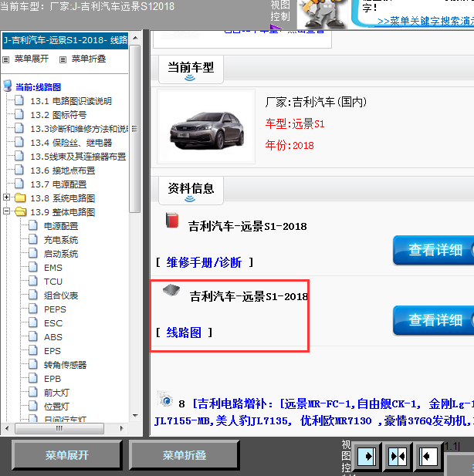Click the view control right-arrow icon
The image size is (474, 476).
pos(366,456)
